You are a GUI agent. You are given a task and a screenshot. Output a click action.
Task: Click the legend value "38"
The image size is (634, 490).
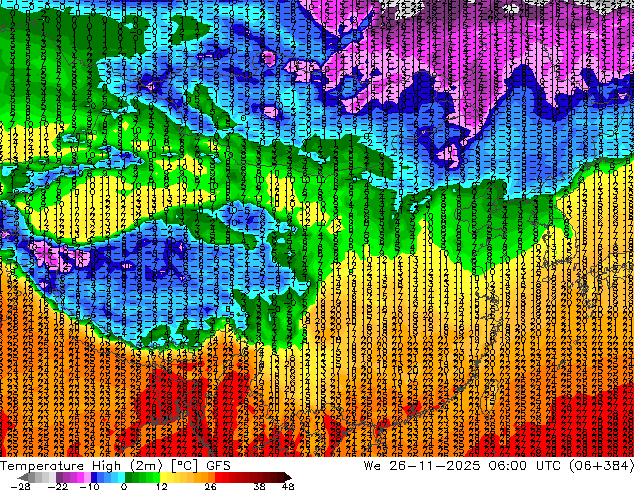[x=259, y=486]
